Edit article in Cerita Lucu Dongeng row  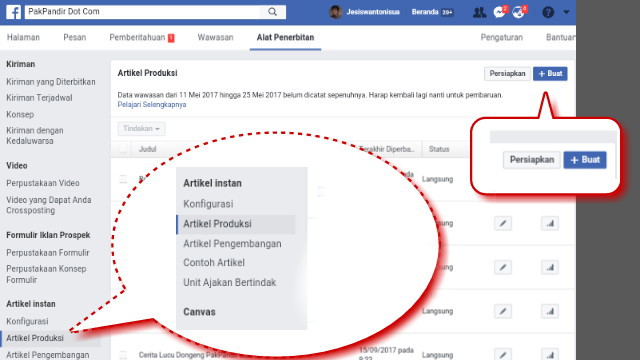(503, 354)
